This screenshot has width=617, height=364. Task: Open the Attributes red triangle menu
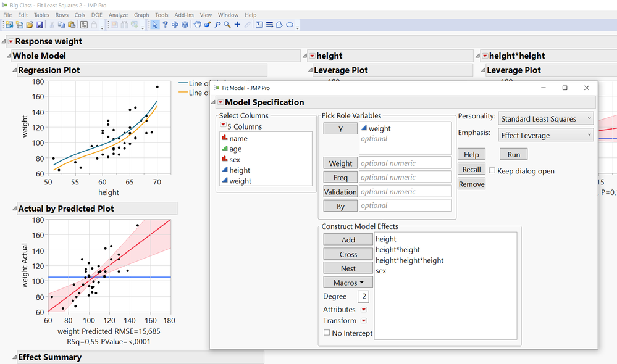point(364,310)
